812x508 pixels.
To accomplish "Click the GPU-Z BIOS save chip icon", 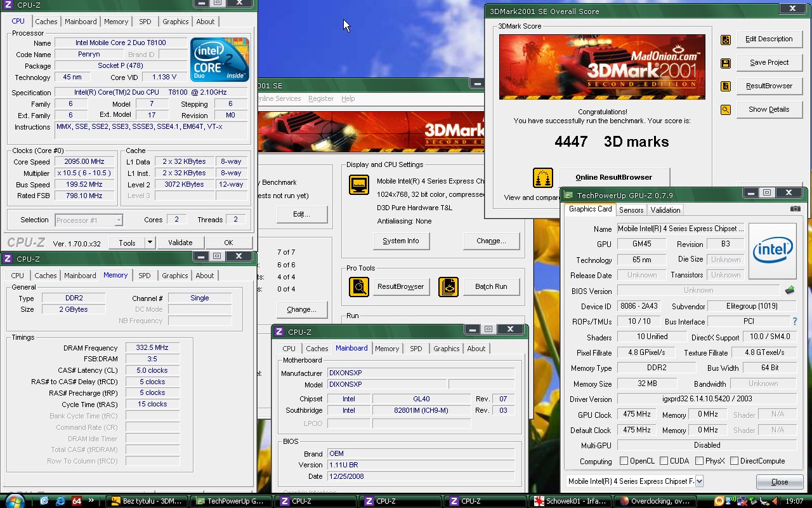I will tap(789, 290).
